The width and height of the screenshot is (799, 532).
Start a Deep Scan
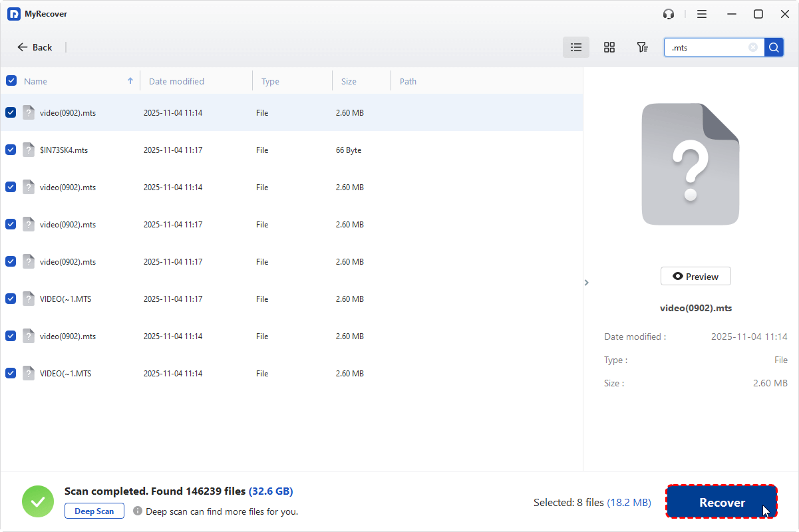click(94, 511)
